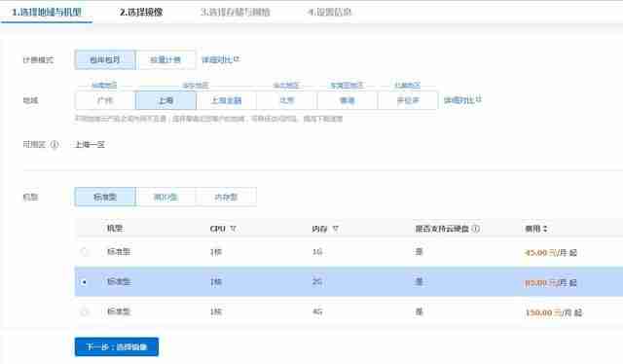Select 包年包月 billing mode
Screen dimensions: 623x364
105,59
